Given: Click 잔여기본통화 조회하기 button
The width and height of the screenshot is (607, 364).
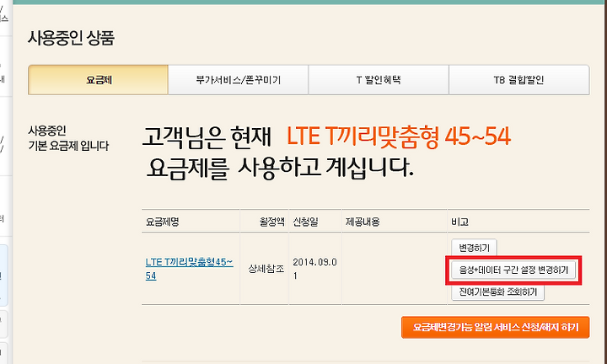Looking at the screenshot, I should (498, 292).
